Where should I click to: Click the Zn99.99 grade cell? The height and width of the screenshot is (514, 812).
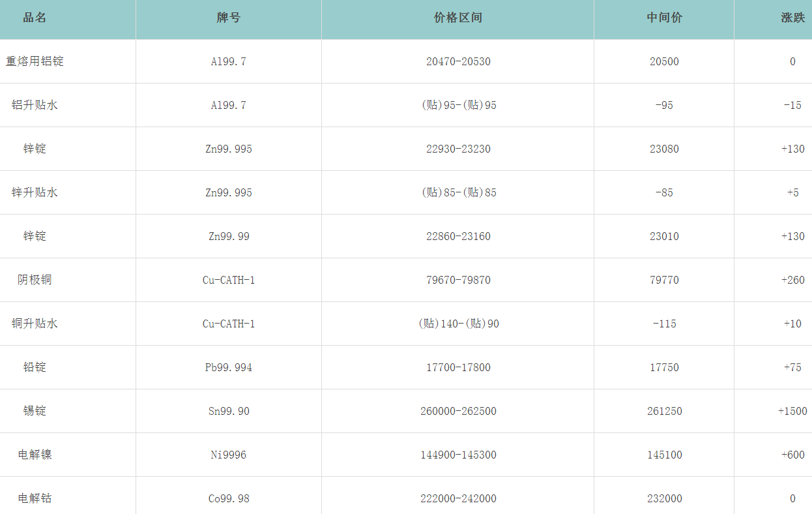pos(229,236)
